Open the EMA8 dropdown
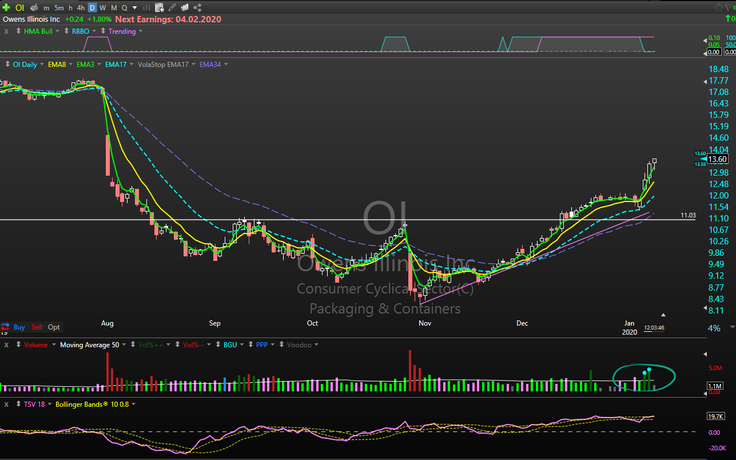 click(x=70, y=64)
